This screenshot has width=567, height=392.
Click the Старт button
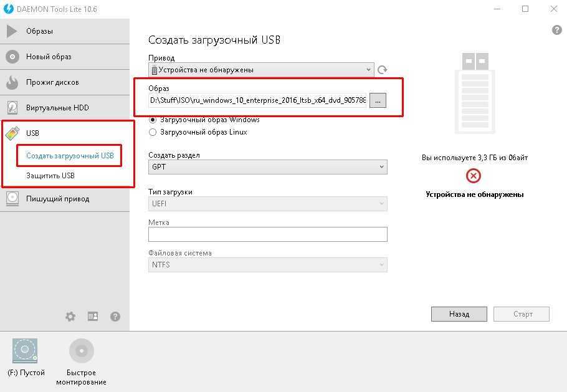click(x=522, y=314)
